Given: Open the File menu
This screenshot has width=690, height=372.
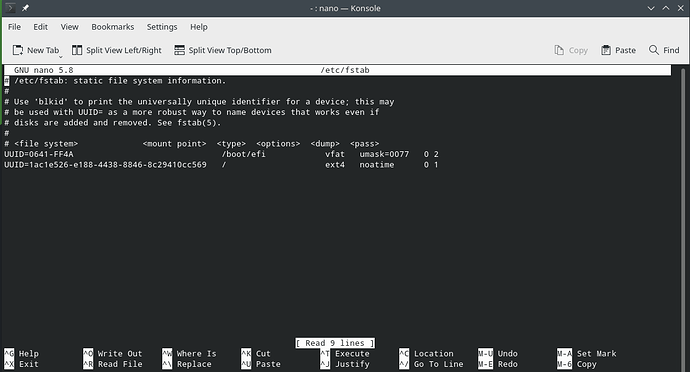Looking at the screenshot, I should (x=15, y=27).
